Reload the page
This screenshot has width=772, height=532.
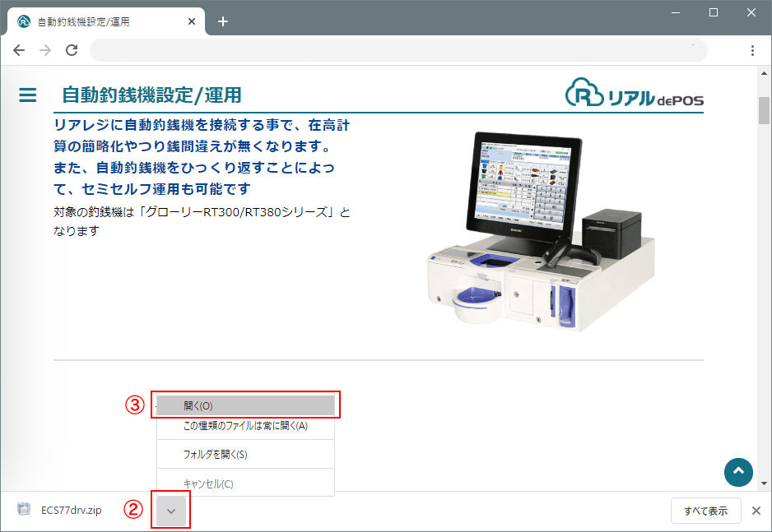point(72,50)
